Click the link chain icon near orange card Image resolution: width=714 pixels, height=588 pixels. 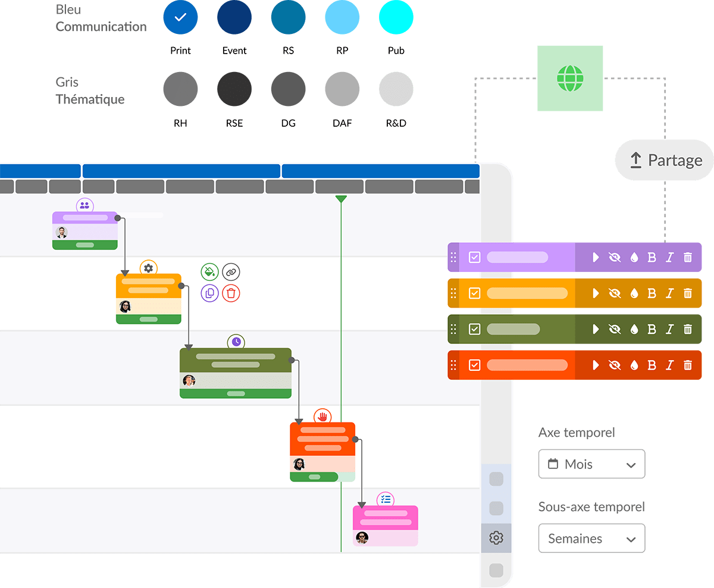(x=231, y=273)
